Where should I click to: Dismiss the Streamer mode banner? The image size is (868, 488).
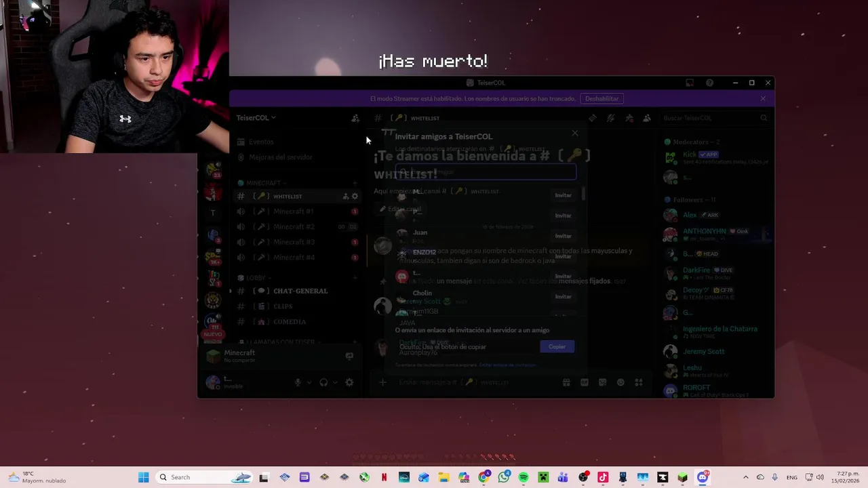(x=763, y=99)
